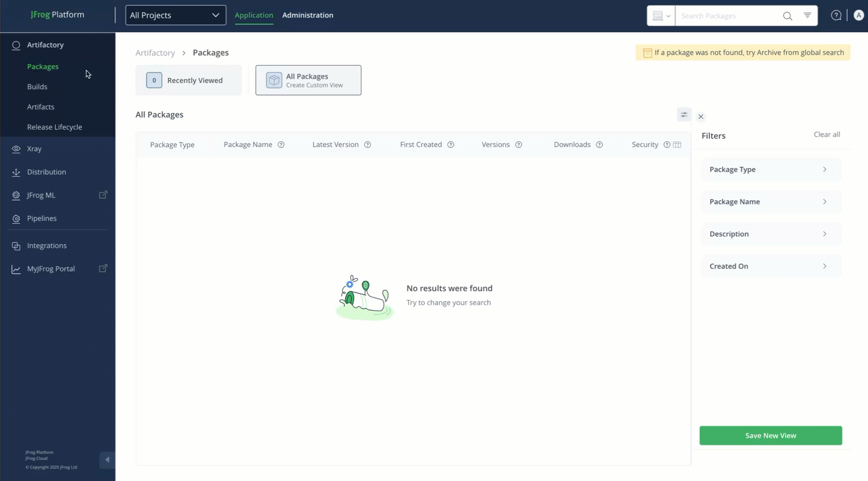The width and height of the screenshot is (868, 481).
Task: Click the Recently Viewed count badge
Action: click(154, 80)
